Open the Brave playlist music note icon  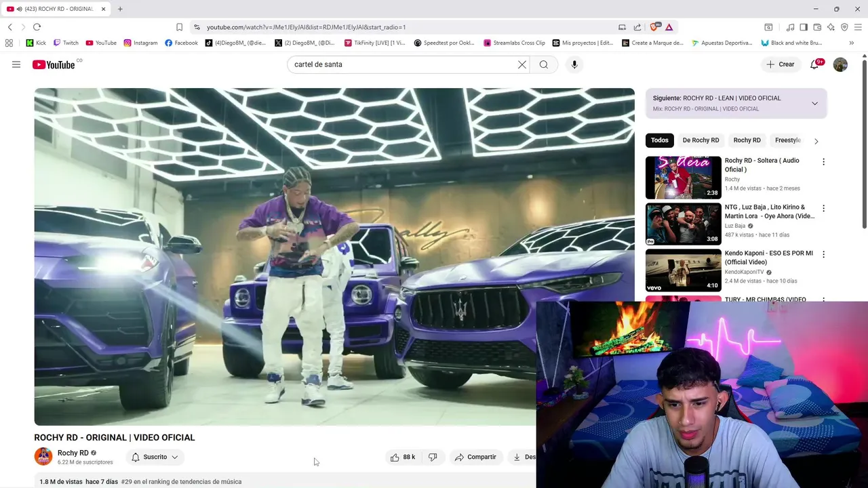pos(790,27)
